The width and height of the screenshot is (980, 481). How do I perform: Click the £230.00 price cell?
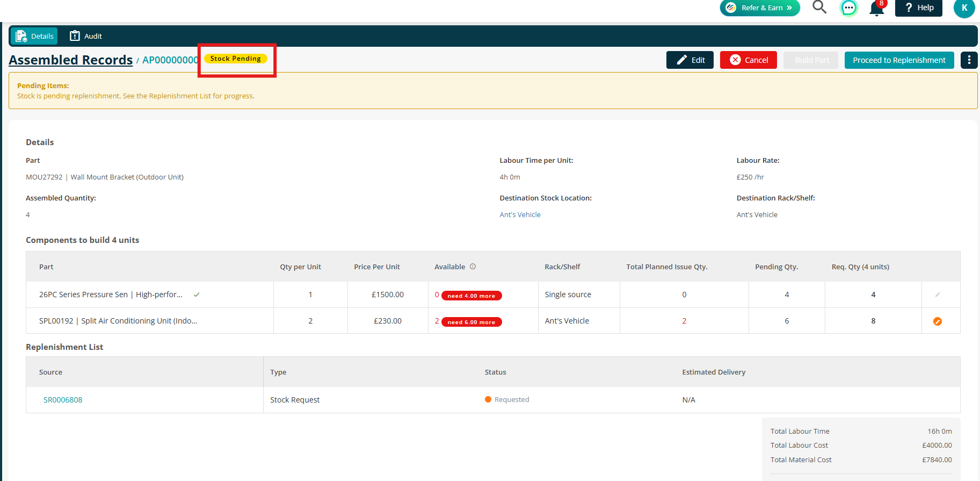[x=388, y=321]
